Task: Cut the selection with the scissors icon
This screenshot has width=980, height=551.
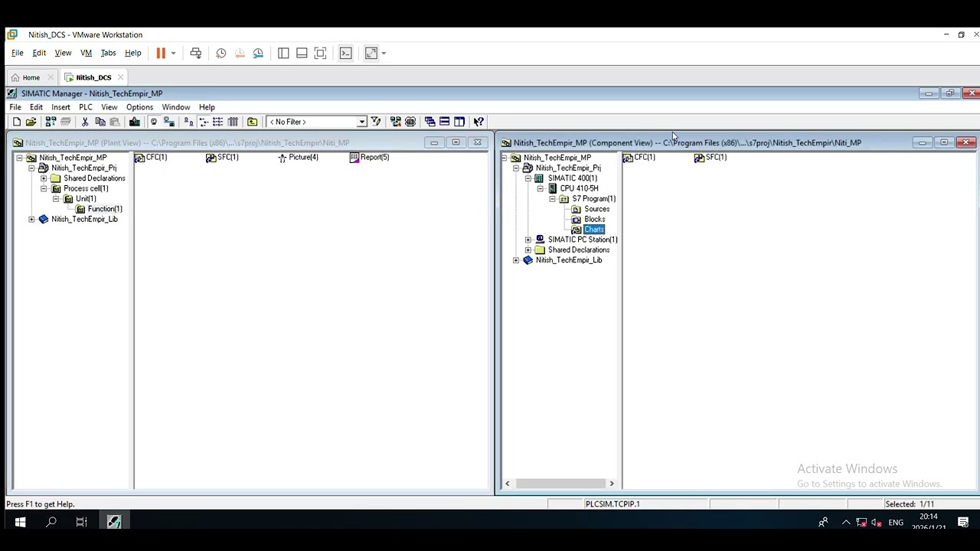Action: tap(85, 122)
